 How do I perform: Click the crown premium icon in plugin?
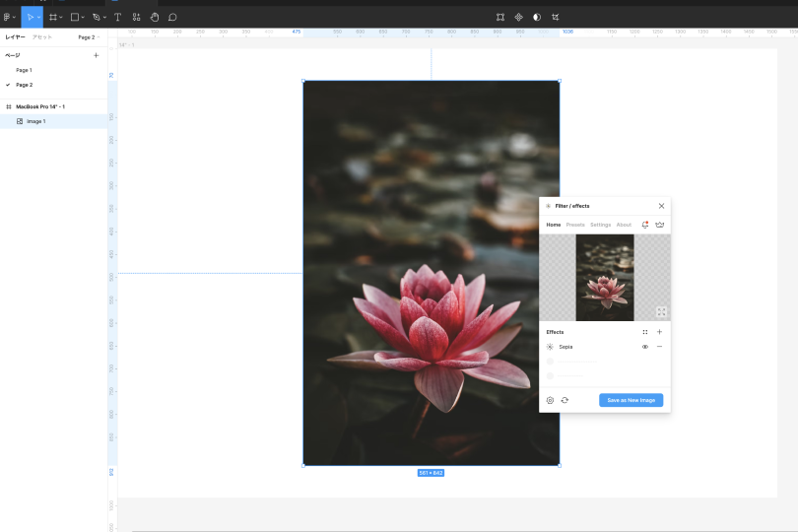pos(659,225)
